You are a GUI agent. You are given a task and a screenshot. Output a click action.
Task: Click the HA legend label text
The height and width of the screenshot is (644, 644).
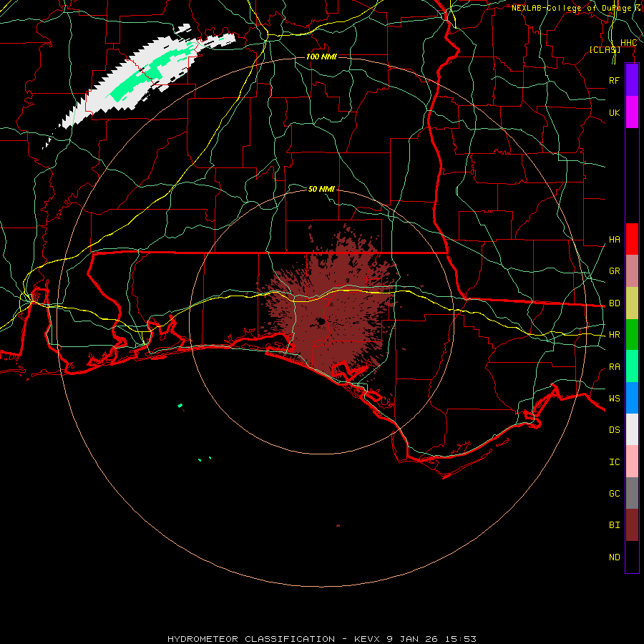tap(614, 240)
